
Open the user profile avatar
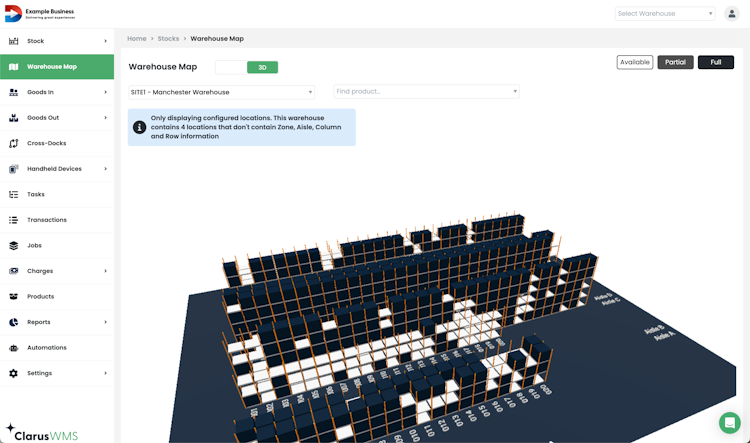pyautogui.click(x=731, y=13)
